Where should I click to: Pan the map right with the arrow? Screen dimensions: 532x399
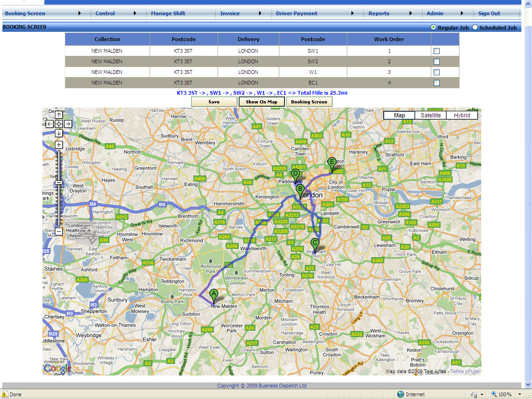pyautogui.click(x=68, y=124)
